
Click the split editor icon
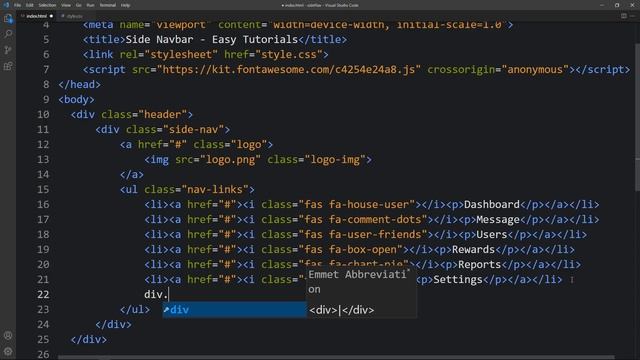(624, 16)
